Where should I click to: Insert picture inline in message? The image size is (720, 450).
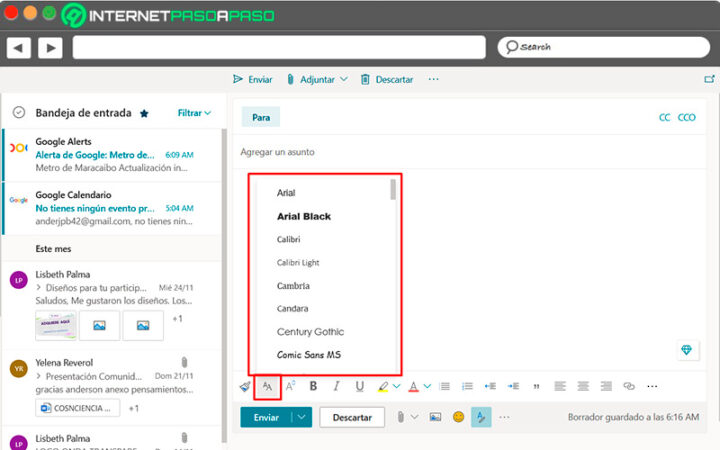coord(435,417)
